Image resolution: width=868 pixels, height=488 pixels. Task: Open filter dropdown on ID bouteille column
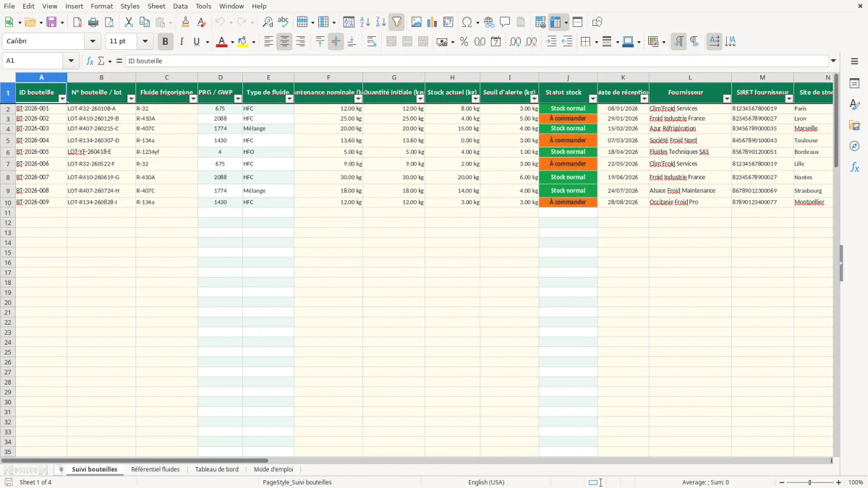[62, 99]
